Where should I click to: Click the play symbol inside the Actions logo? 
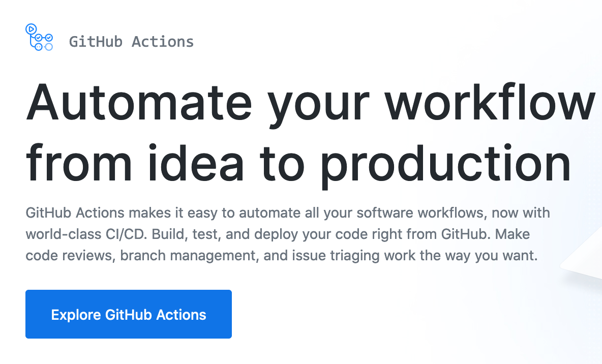[x=31, y=29]
